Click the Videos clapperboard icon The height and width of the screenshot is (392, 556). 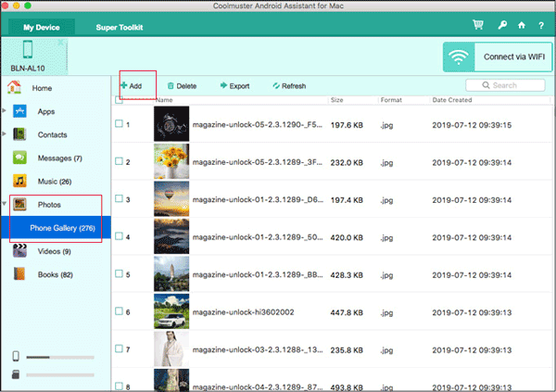click(19, 251)
